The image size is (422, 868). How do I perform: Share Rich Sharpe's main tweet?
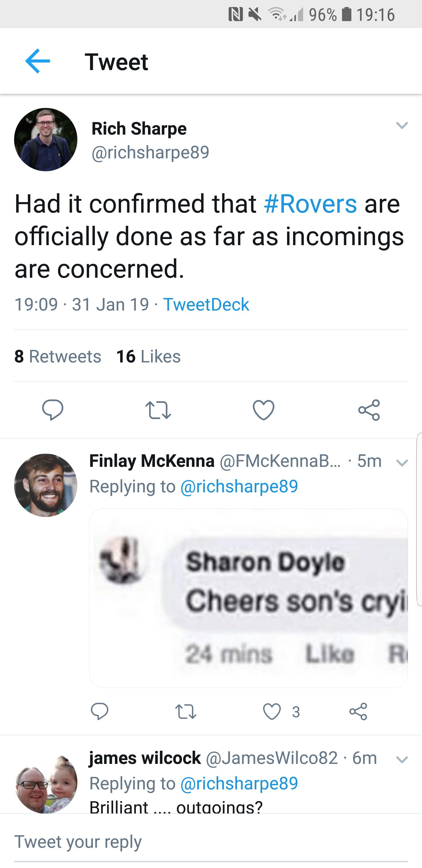click(369, 410)
